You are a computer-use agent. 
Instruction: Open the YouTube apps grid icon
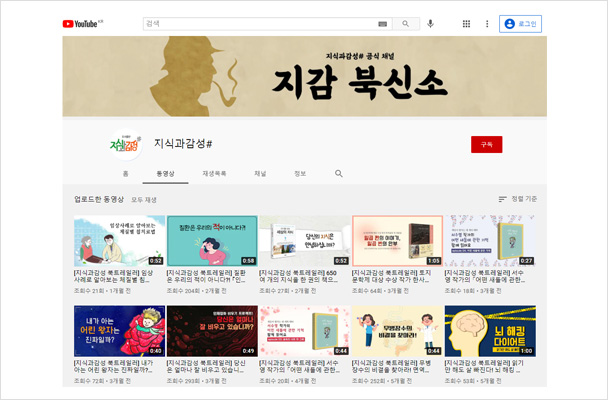coord(466,24)
